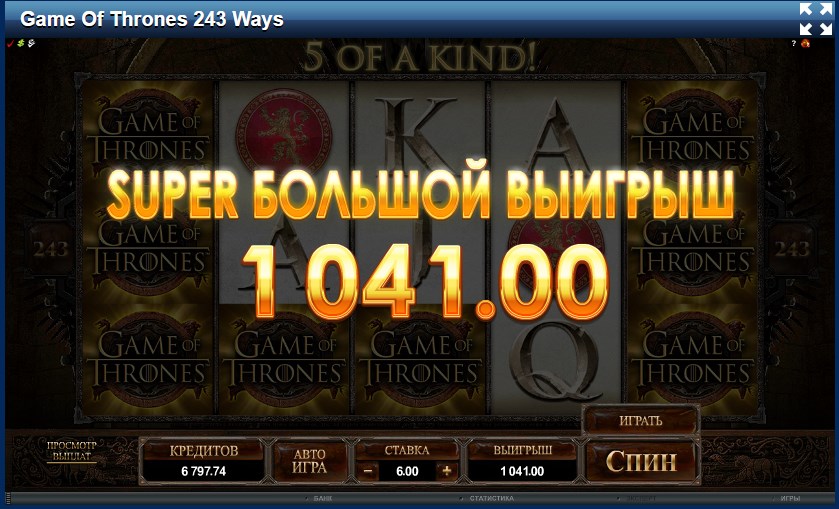Toggle Авто Игра autoplay
This screenshot has height=509, width=839.
[309, 461]
